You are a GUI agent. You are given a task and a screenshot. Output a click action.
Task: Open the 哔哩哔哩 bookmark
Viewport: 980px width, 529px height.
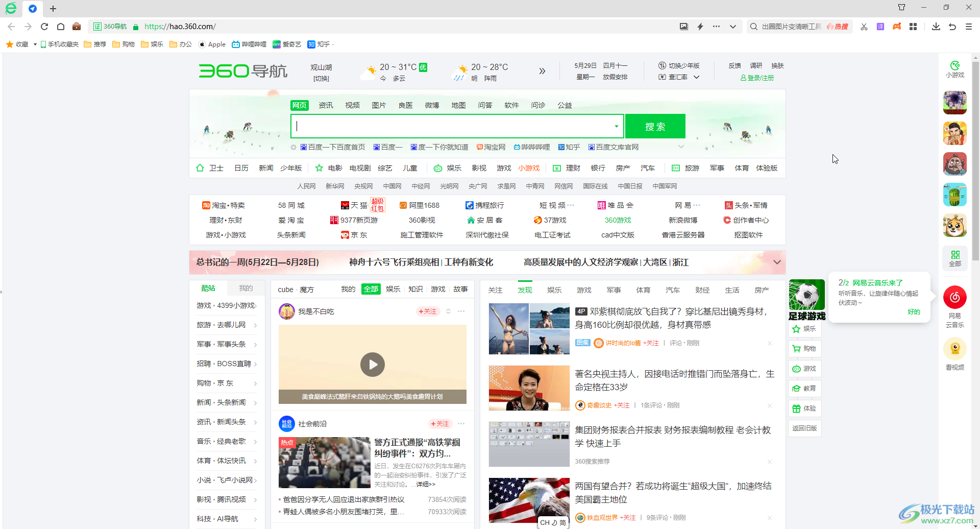[x=249, y=44]
